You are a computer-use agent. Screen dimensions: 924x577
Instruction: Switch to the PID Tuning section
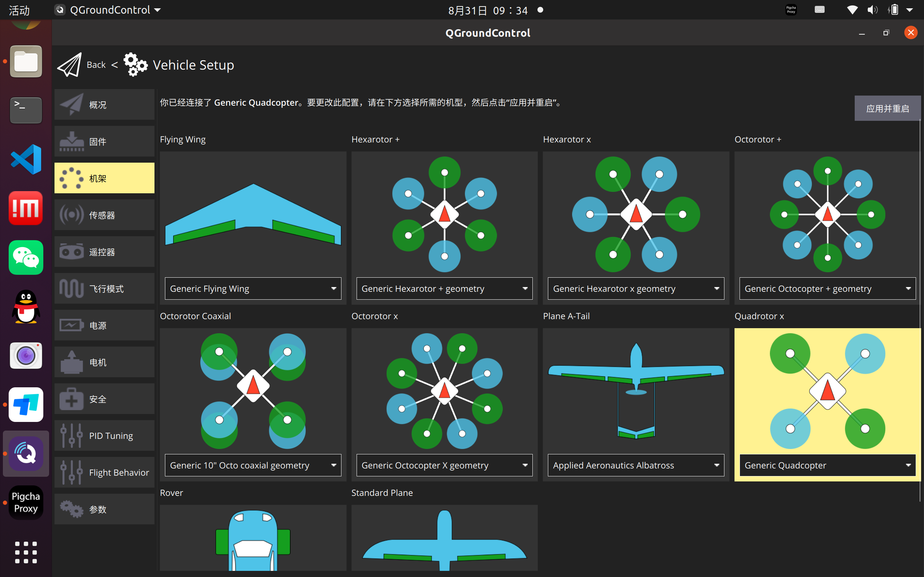104,436
